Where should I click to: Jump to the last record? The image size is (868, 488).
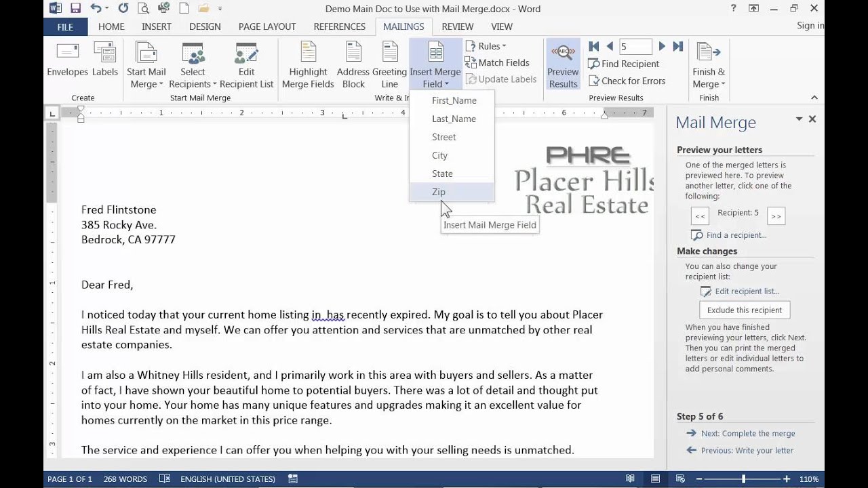677,46
